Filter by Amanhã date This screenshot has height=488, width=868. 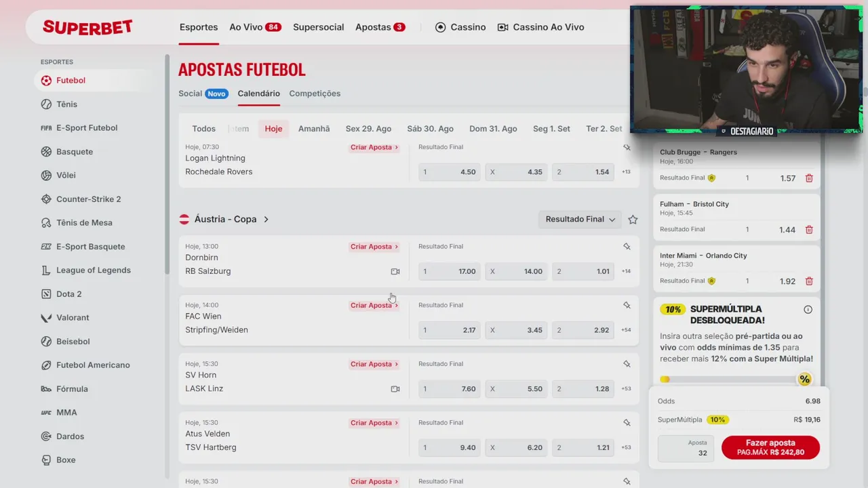click(x=314, y=129)
